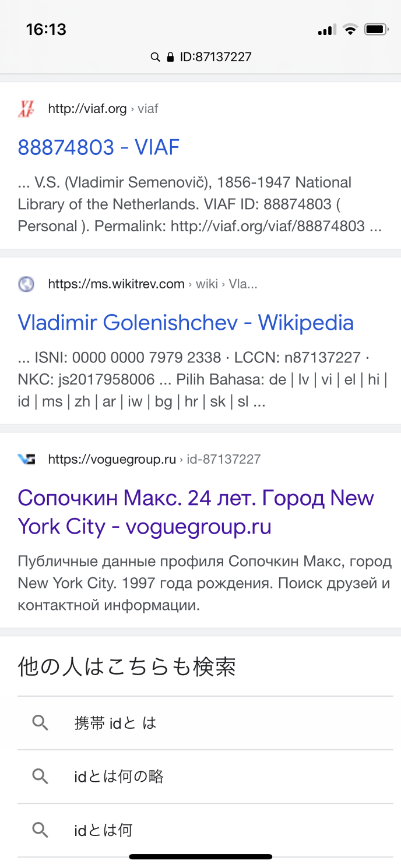Viewport: 401px width, 868px height.
Task: Tap the VIAF site favicon
Action: tap(26, 109)
